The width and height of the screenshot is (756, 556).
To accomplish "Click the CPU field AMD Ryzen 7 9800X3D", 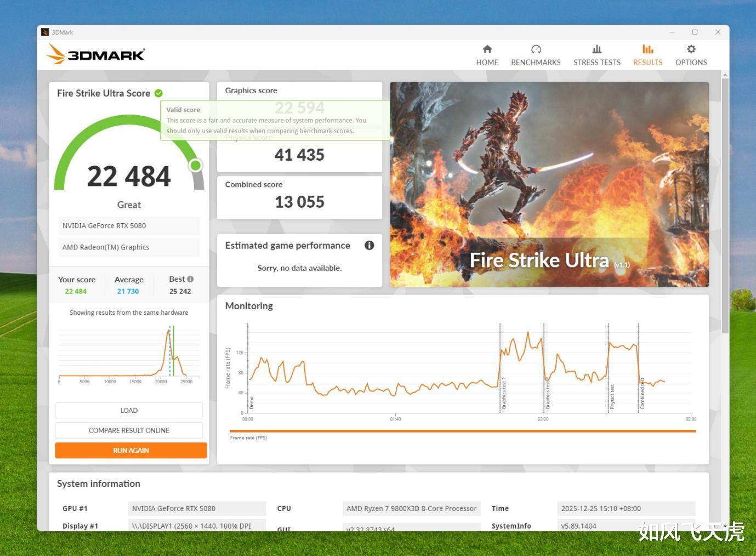I will 412,508.
